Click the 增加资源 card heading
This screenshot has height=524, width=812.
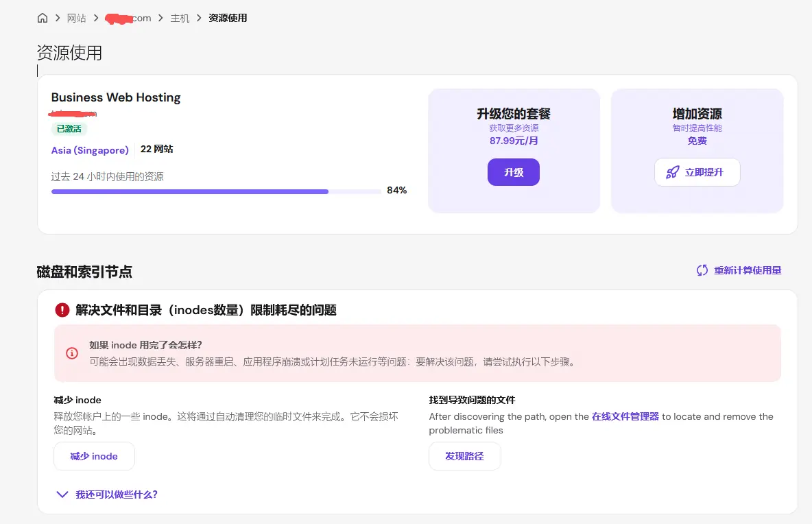697,113
